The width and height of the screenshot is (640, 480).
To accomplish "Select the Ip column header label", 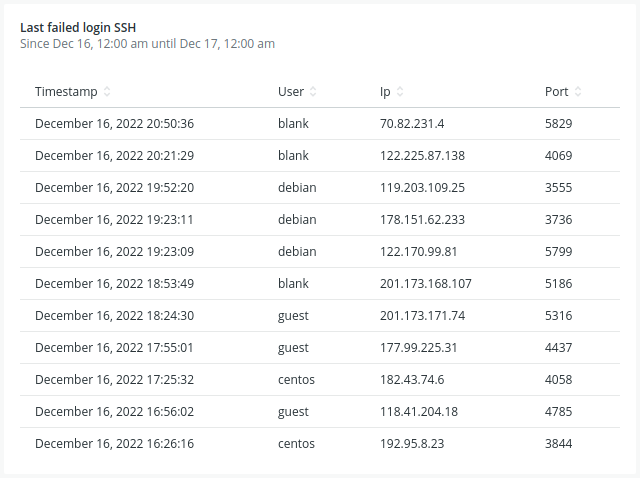I will click(x=385, y=92).
